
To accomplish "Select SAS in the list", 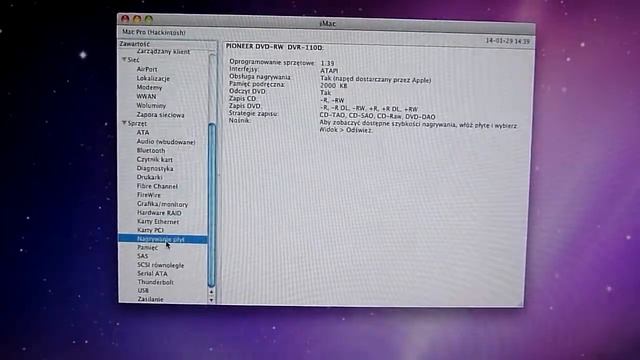I will [x=142, y=256].
